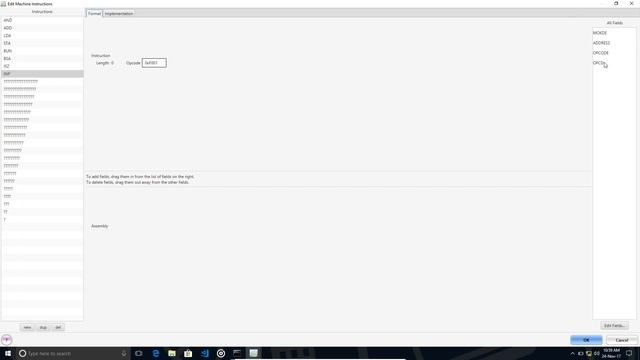This screenshot has height=360, width=640.
Task: Switch to the Format tab
Action: click(x=94, y=13)
